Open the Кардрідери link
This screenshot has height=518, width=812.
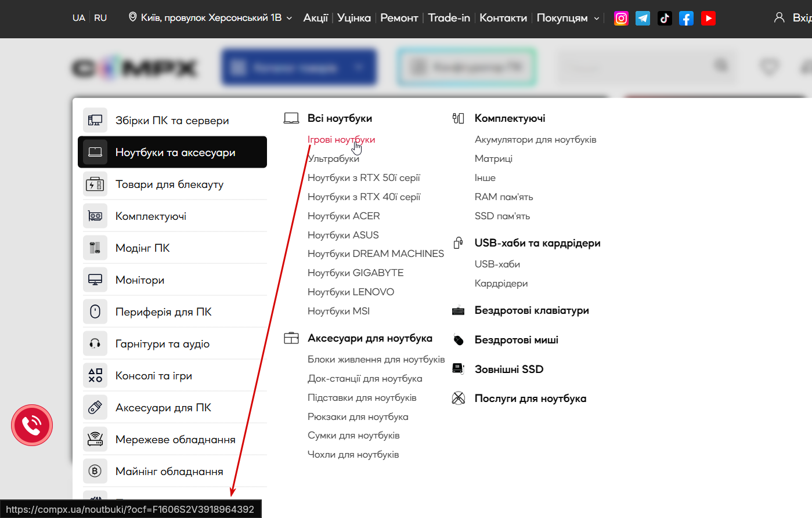[x=501, y=284]
